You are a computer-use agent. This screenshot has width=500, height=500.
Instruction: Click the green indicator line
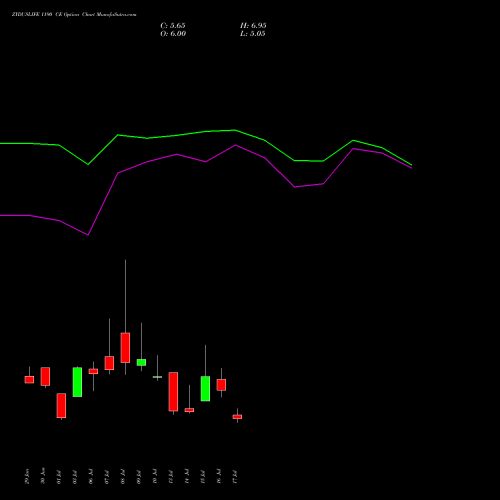click(206, 132)
